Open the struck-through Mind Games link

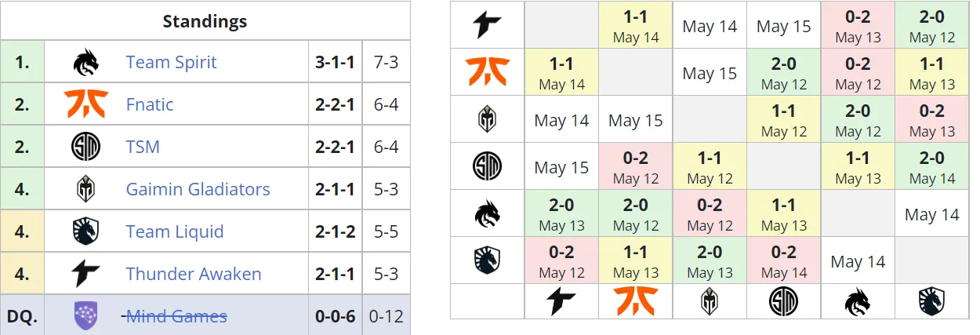176,315
